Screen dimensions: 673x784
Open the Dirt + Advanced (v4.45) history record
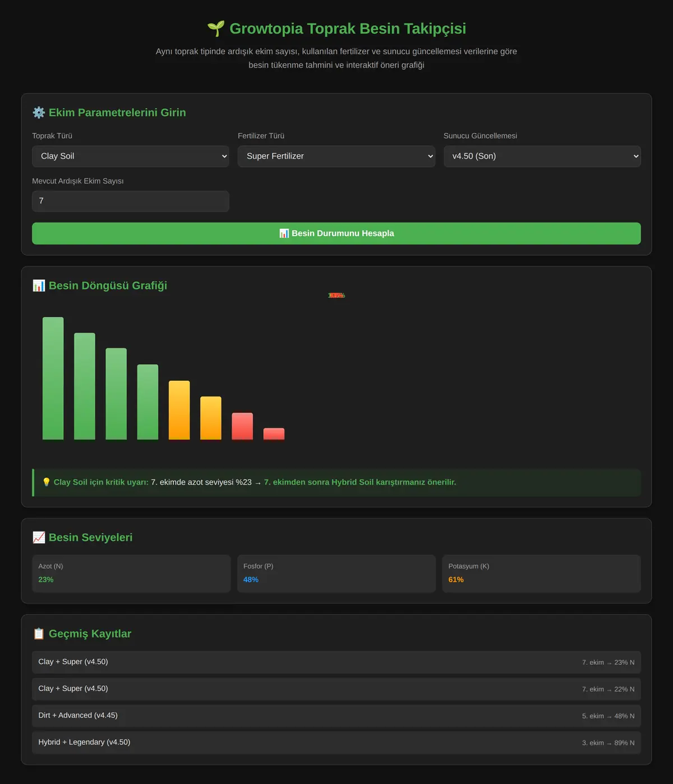click(336, 716)
